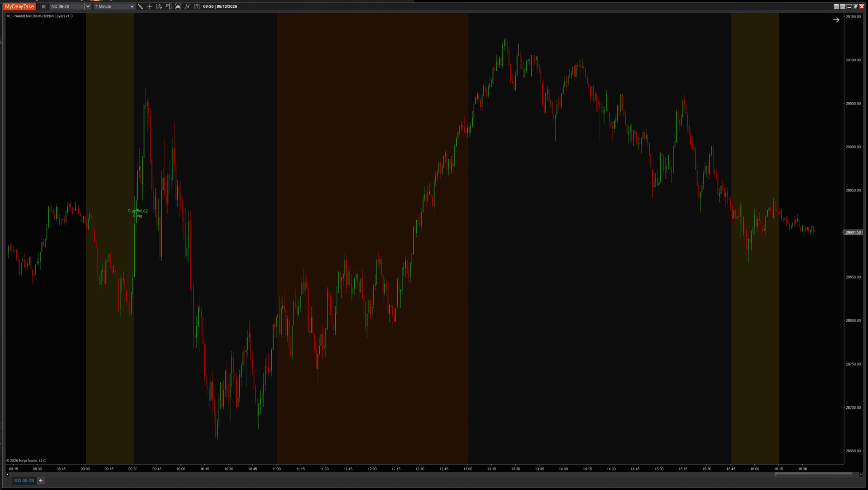This screenshot has height=490, width=868.
Task: Click the 29050.00 price axis label
Action: coord(853,103)
